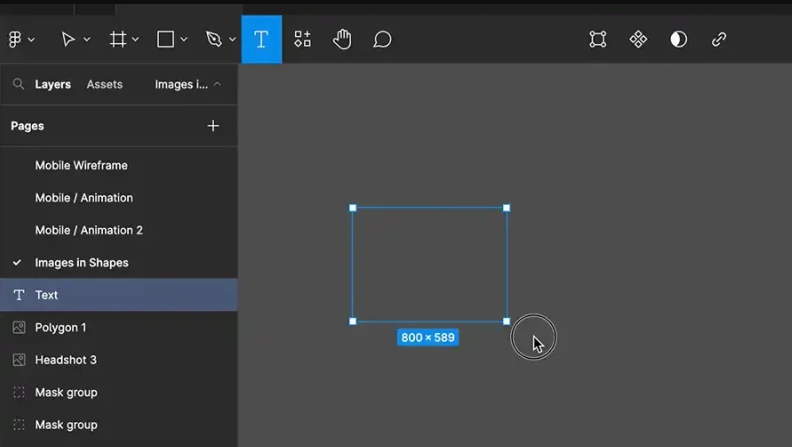This screenshot has height=447, width=792.
Task: Click the Create Link icon
Action: 719,39
